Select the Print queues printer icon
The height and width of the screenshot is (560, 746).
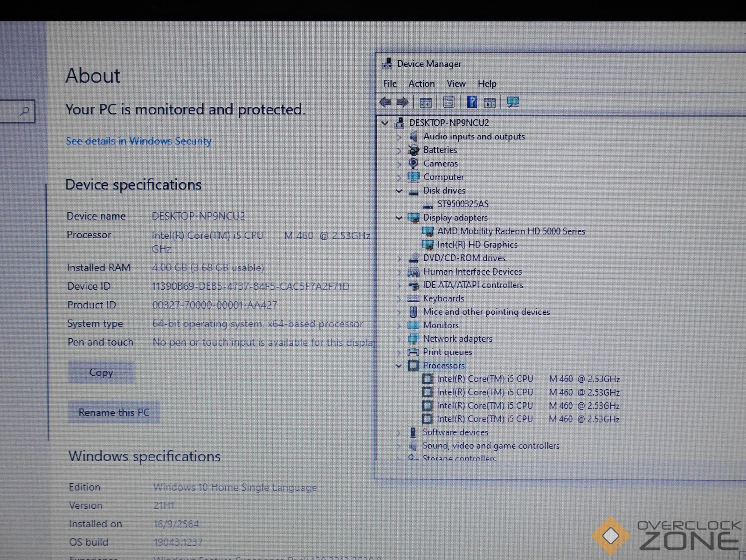tap(413, 352)
